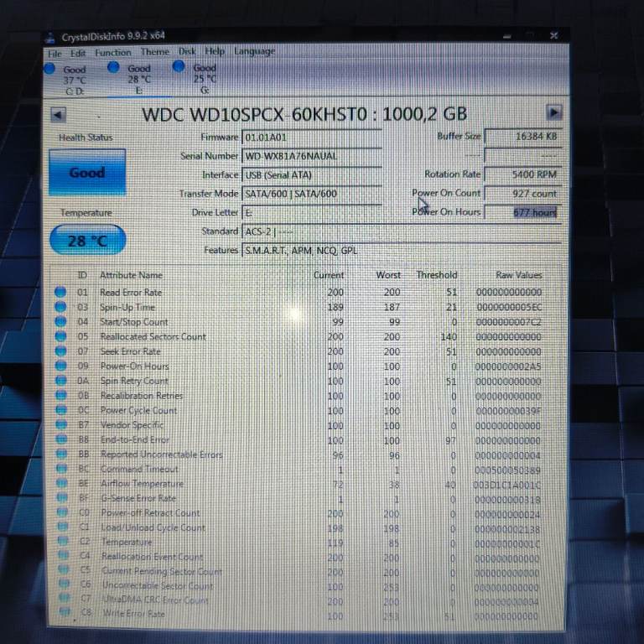The image size is (644, 644).
Task: Click status icon of End-to-End Error row
Action: [61, 439]
